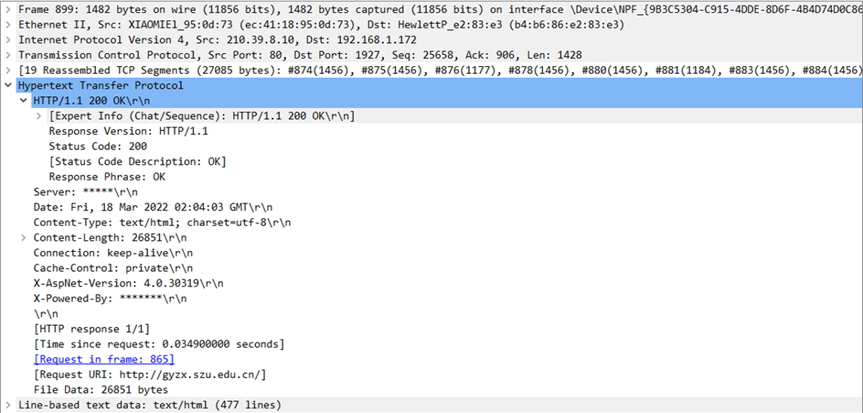Screen dimensions: 863x413
Task: Open the Request in frame 865 link
Action: (104, 360)
